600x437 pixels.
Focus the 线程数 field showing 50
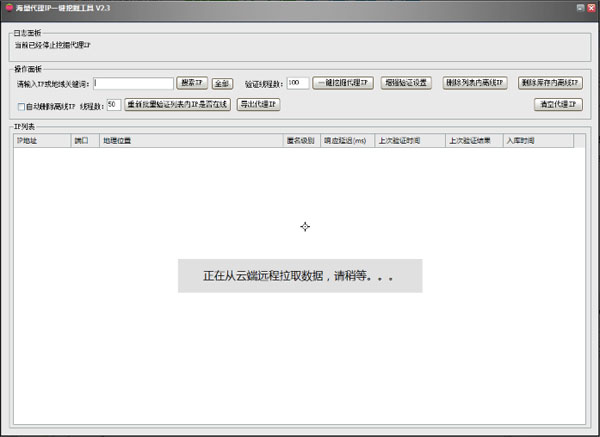click(x=114, y=105)
